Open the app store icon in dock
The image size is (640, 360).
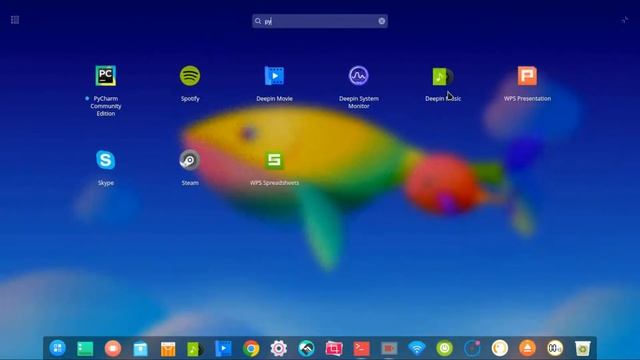coord(168,349)
